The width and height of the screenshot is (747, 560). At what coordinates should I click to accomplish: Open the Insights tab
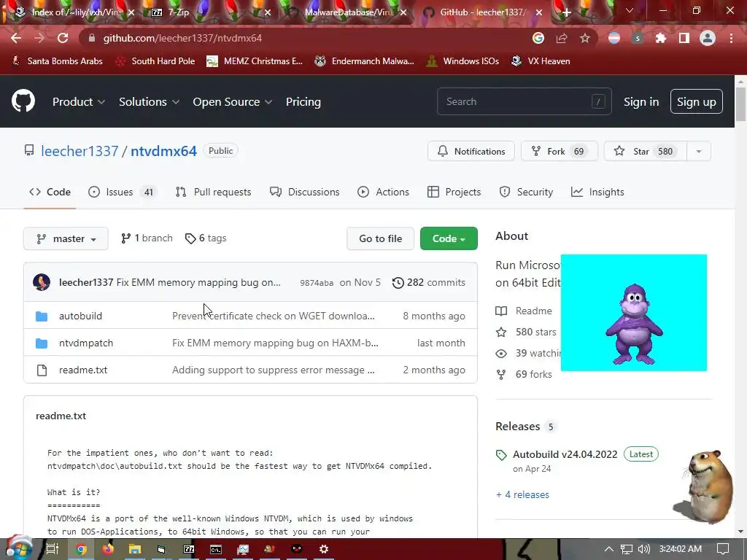pos(597,192)
